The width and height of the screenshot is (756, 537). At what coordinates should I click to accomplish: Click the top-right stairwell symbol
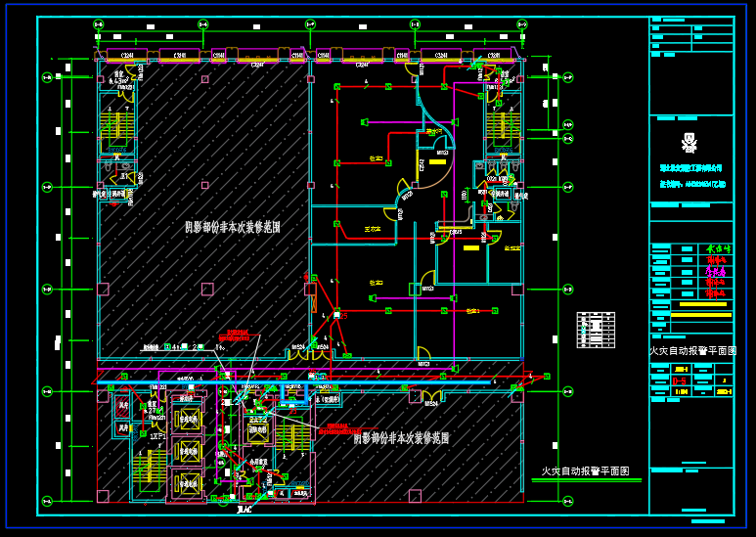pyautogui.click(x=504, y=125)
